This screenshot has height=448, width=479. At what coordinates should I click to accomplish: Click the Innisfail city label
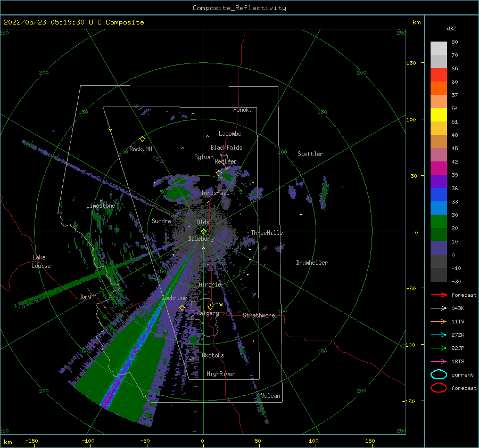point(216,193)
